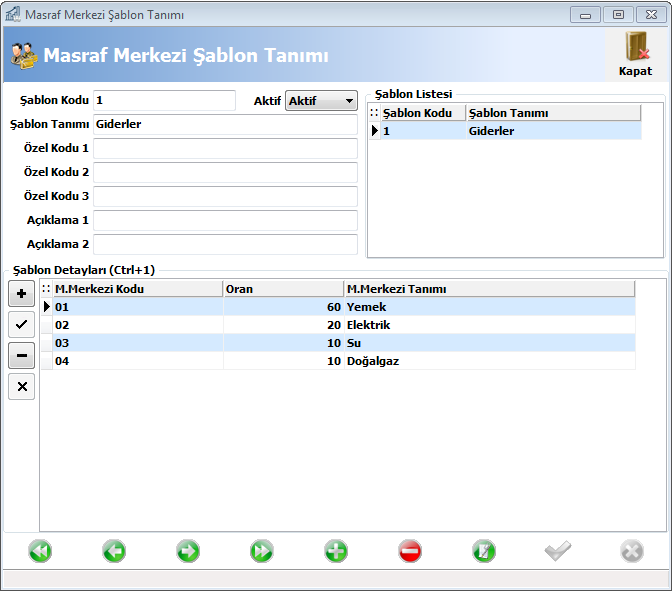Click the Kapat door icon
672x591 pixels.
(x=636, y=46)
